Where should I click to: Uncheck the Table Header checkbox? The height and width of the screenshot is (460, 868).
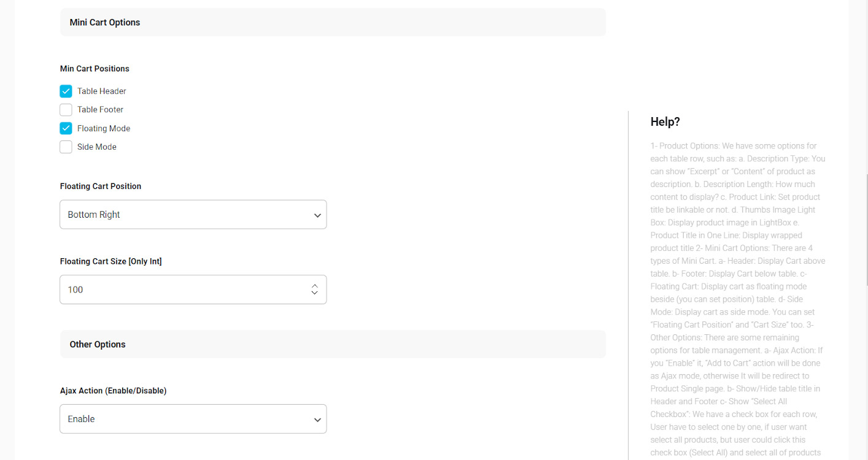[x=66, y=91]
